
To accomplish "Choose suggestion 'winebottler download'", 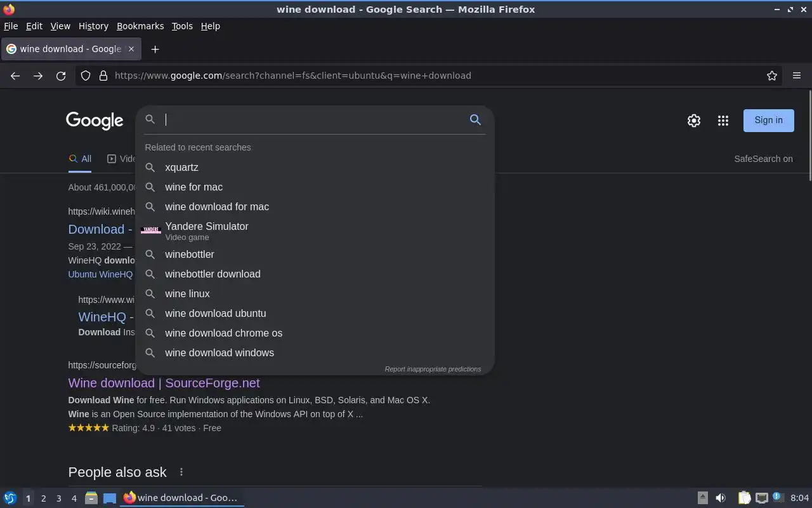I will tap(315, 274).
